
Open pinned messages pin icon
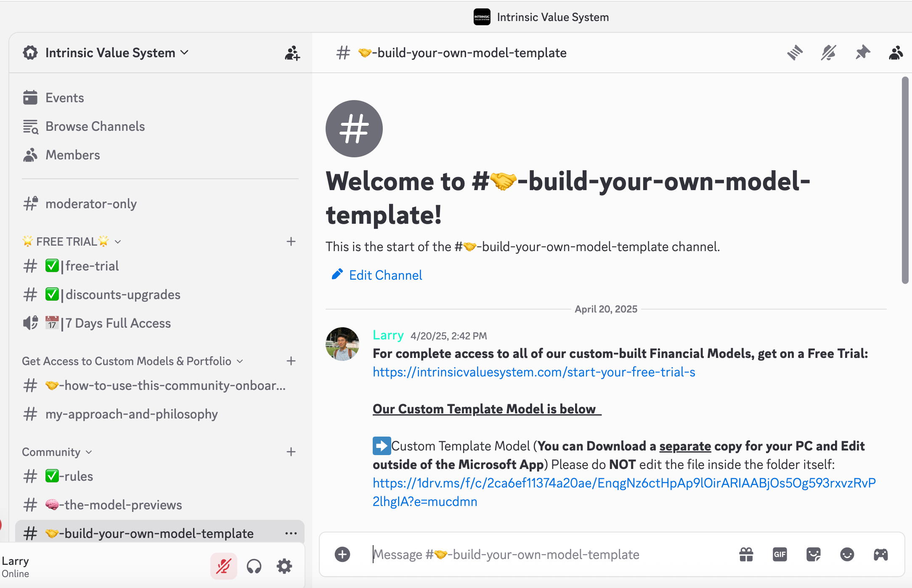point(862,53)
